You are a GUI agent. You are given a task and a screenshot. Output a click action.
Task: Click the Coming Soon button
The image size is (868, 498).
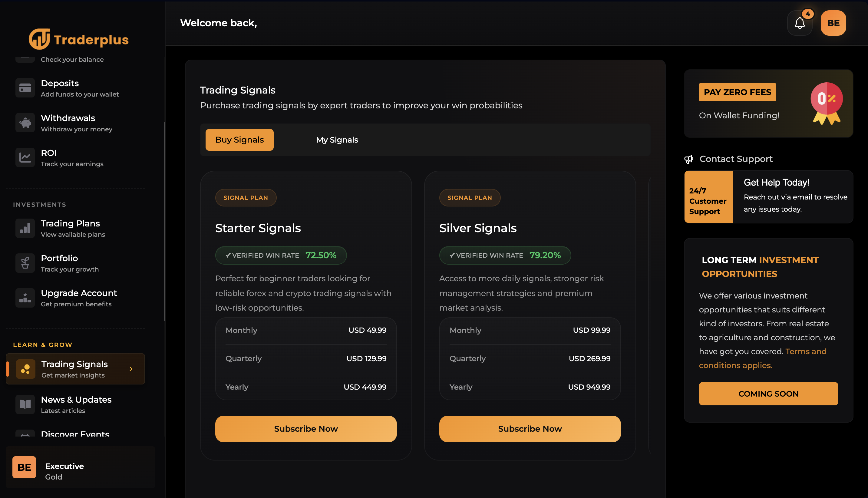768,394
